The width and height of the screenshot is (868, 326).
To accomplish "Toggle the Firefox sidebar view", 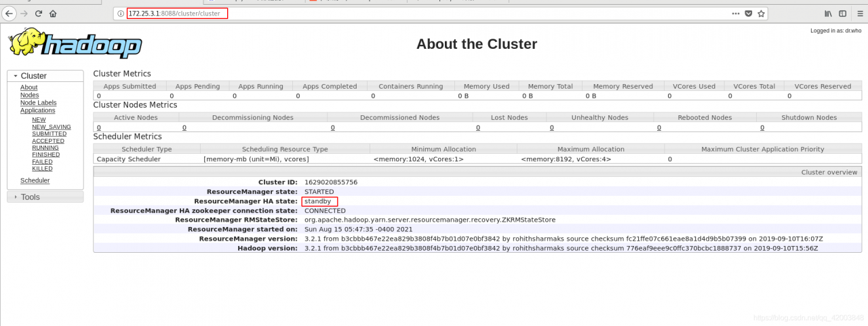I will (843, 14).
